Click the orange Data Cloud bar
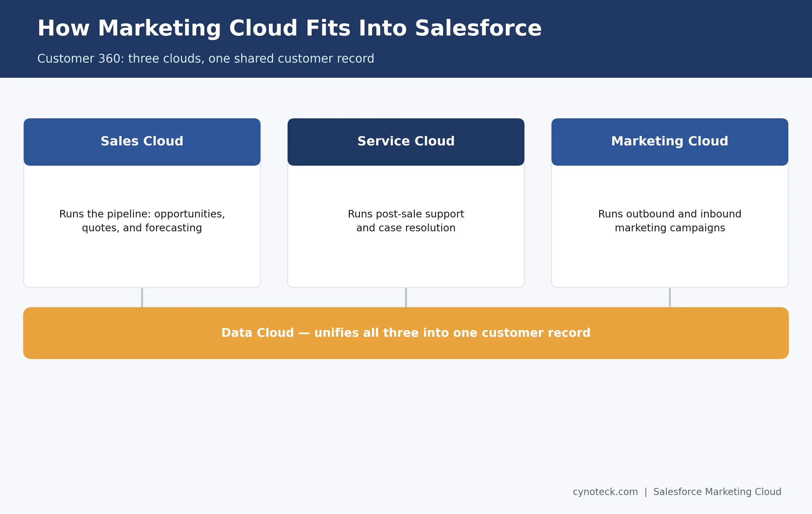This screenshot has height=514, width=812. click(406, 333)
